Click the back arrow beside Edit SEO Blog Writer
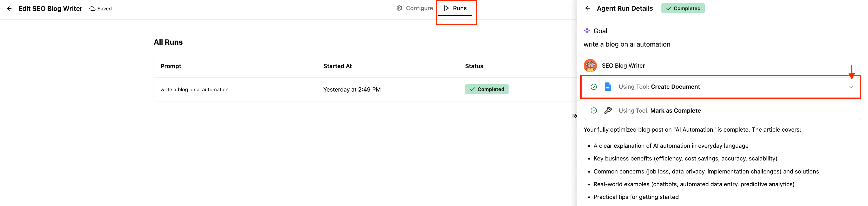This screenshot has width=868, height=206. pos(9,9)
